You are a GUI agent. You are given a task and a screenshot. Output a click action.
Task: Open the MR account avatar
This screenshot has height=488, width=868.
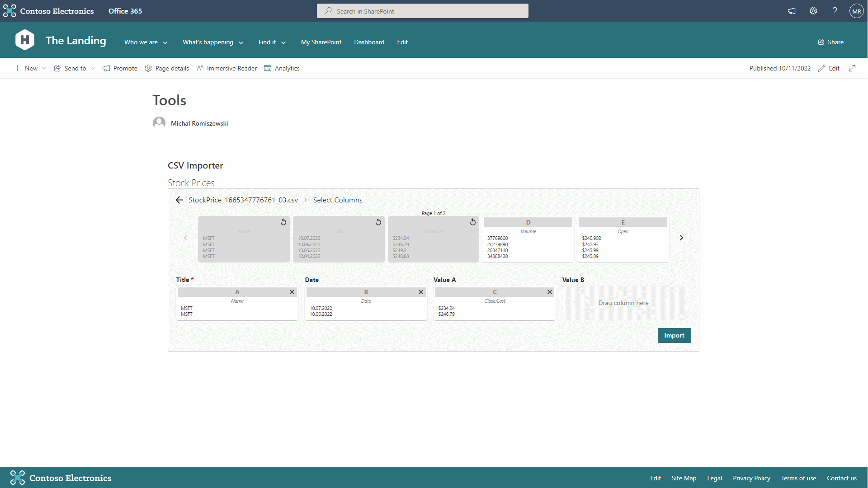point(856,11)
